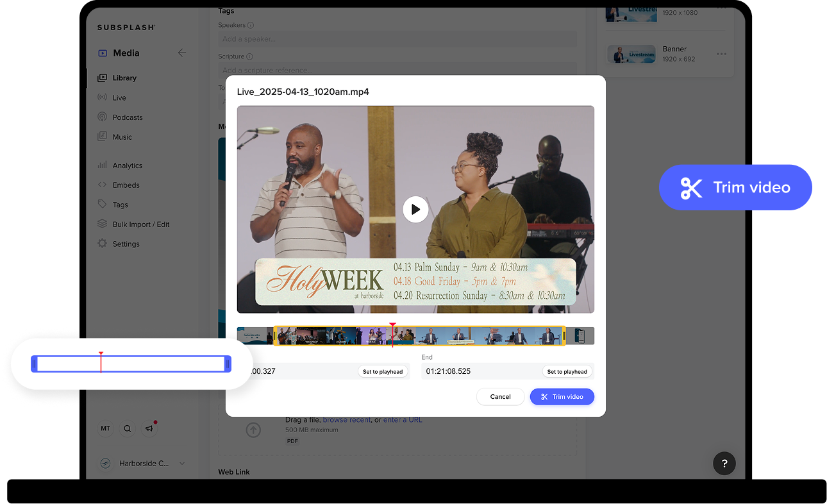
Task: Focus the 'Add a speaker' field
Action: 397,39
